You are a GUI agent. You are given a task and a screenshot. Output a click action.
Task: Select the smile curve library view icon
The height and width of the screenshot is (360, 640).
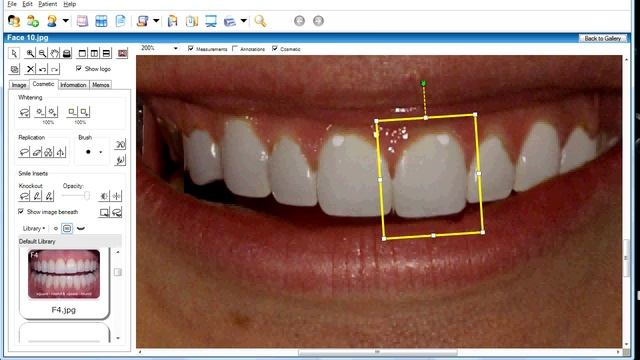point(81,228)
